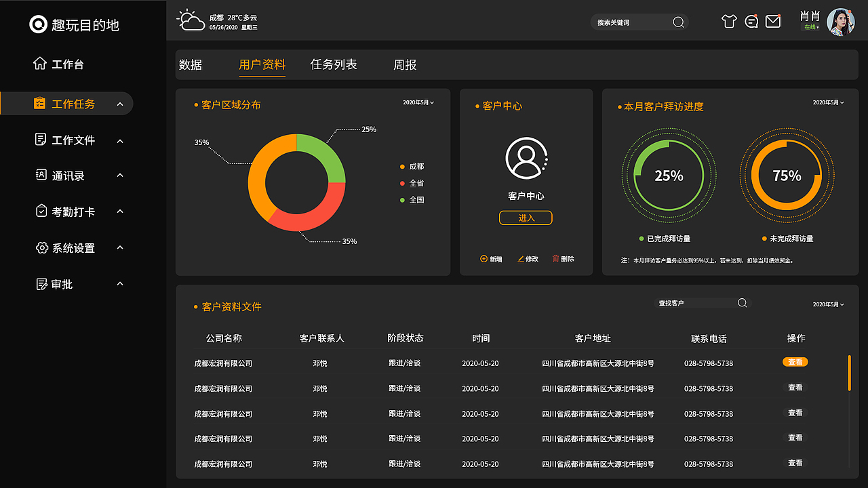Click the 修改 pencil icon
Image resolution: width=868 pixels, height=488 pixels.
click(x=521, y=259)
